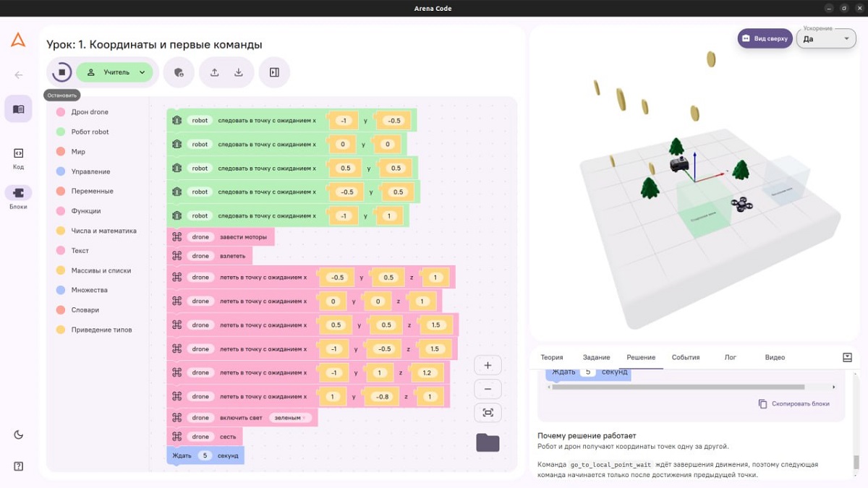Select the Решение tab
Viewport: 868px width, 488px height.
(x=641, y=357)
